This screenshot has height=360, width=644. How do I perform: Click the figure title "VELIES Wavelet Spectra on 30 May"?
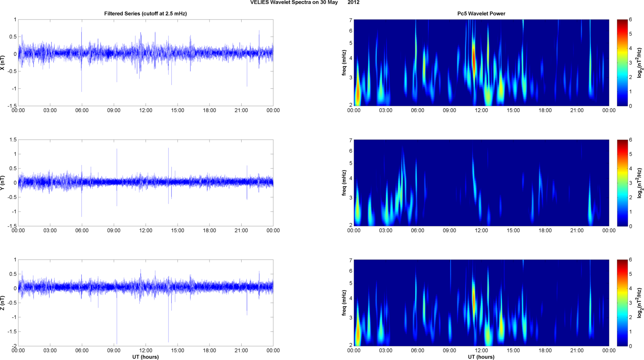294,3
